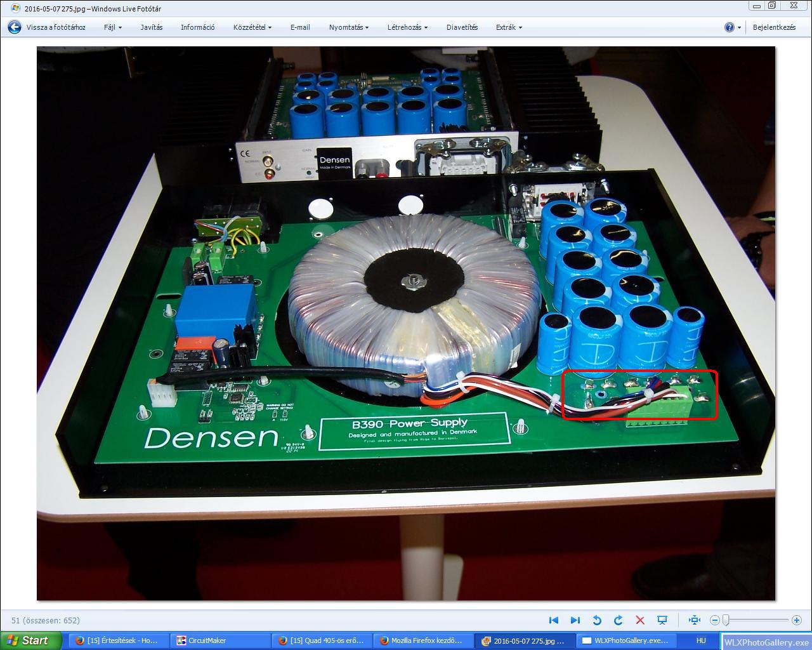Click the '51 (összesen: 652)' photo counter
This screenshot has height=650, width=812.
click(46, 620)
